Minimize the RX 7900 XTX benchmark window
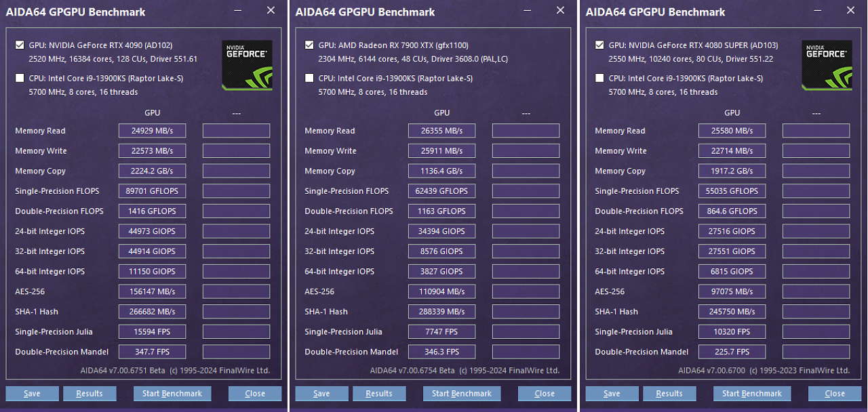Viewport: 868px width, 412px height. [528, 11]
